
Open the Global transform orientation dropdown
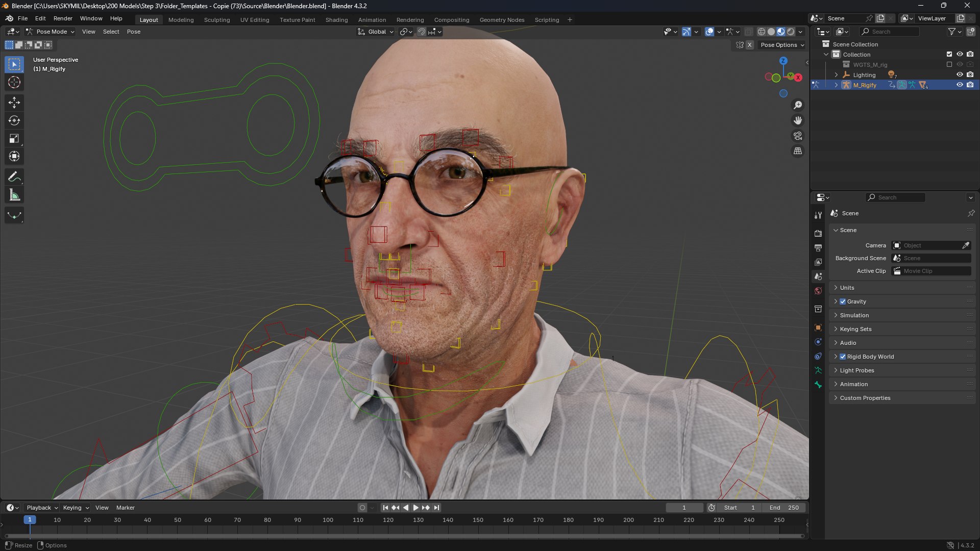pos(376,32)
